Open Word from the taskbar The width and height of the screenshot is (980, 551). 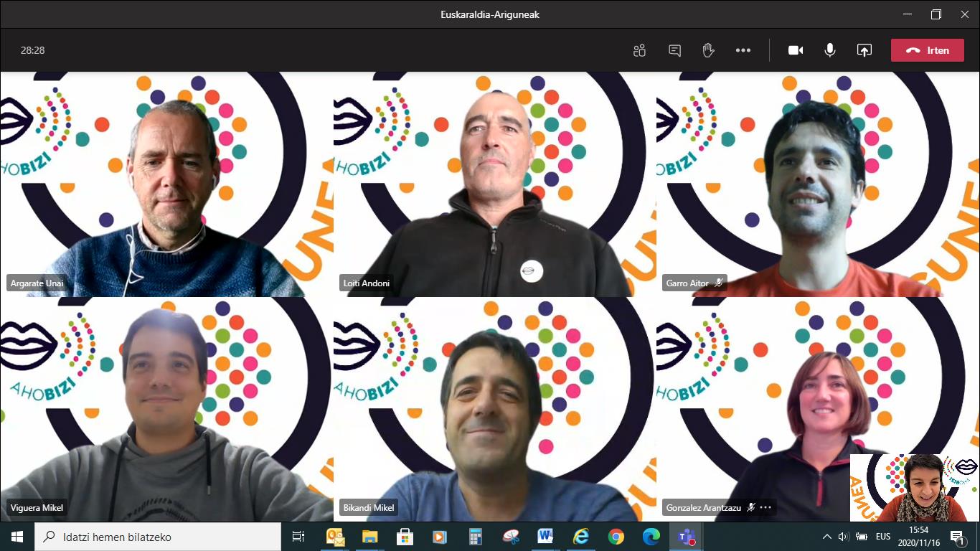click(545, 537)
